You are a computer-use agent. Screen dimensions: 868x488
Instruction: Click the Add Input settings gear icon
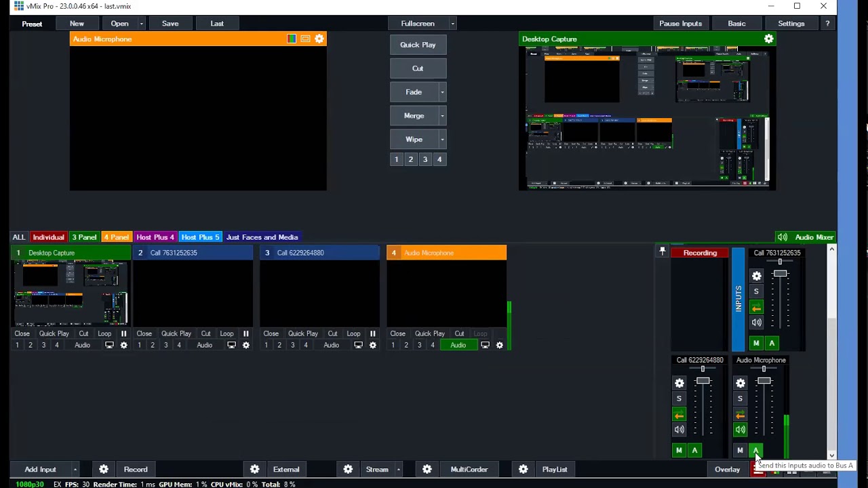(x=104, y=469)
